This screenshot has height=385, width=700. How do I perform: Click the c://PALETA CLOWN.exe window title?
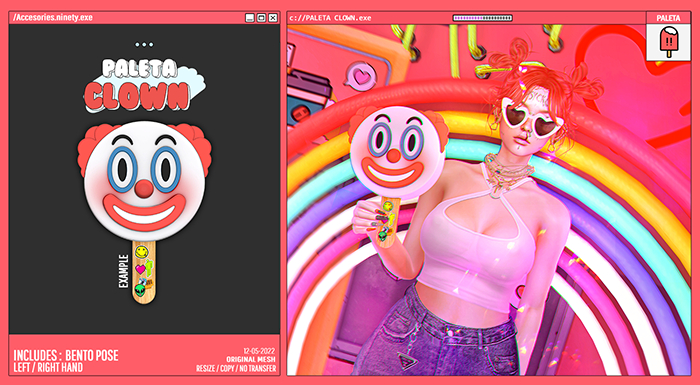click(x=330, y=18)
